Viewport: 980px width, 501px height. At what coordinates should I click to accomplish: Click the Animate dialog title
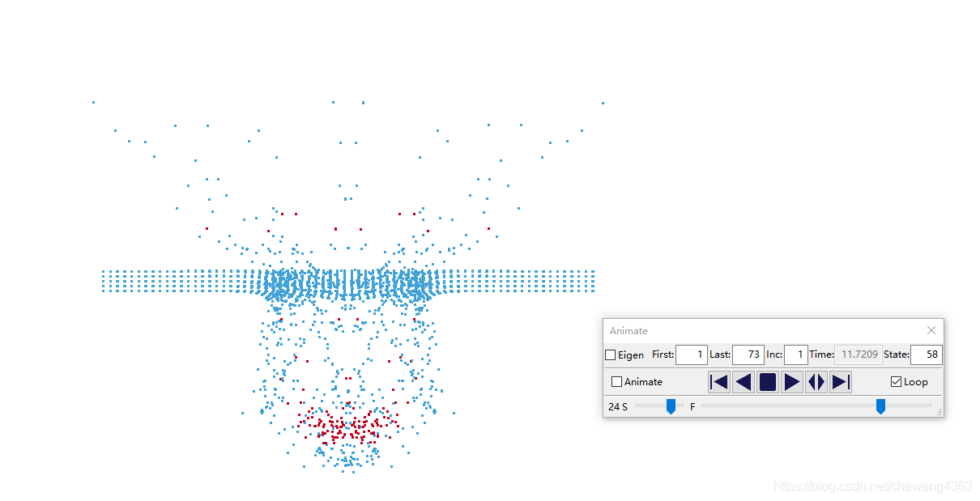tap(628, 330)
